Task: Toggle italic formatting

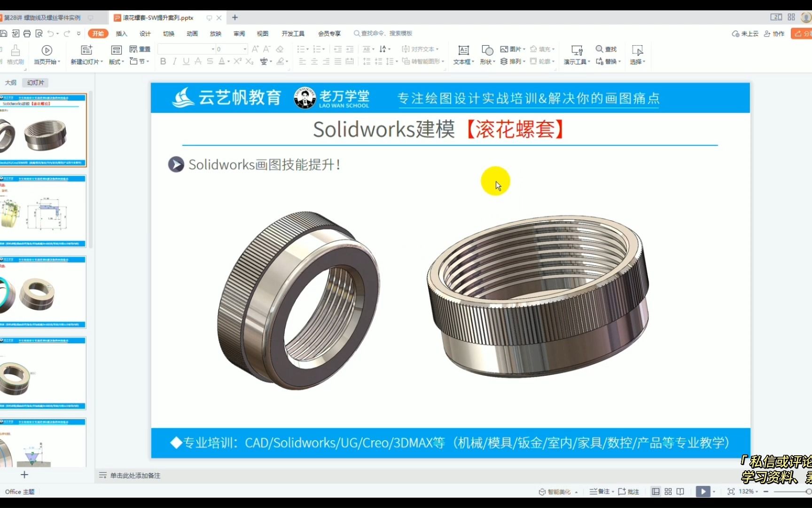Action: click(174, 62)
